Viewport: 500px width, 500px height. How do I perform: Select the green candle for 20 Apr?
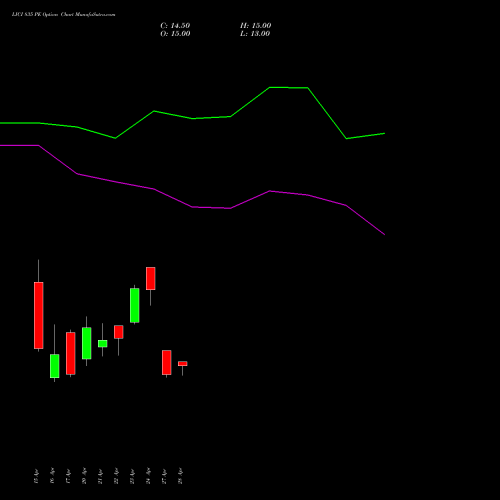click(x=87, y=343)
